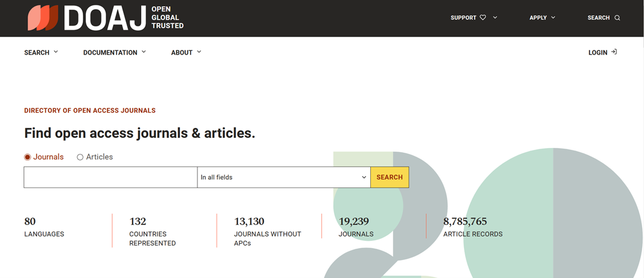Open the Search navigation menu
Viewport: 644px width, 278px height.
tap(41, 53)
